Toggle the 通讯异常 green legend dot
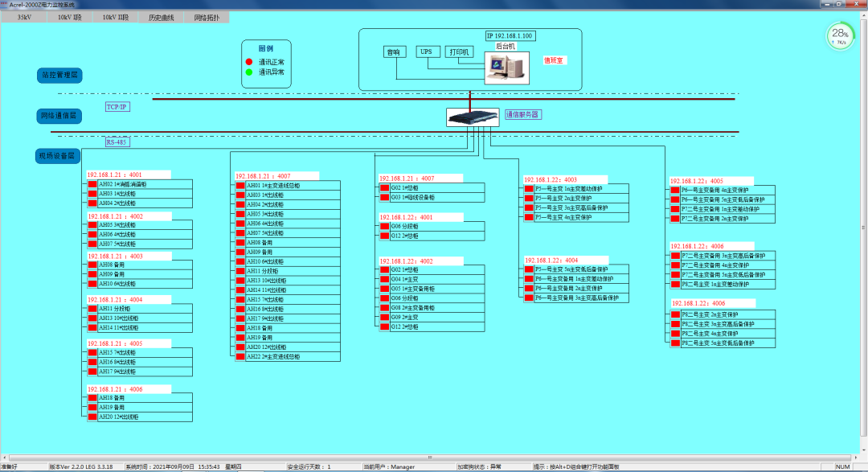Viewport: 868px width, 472px height. (249, 70)
